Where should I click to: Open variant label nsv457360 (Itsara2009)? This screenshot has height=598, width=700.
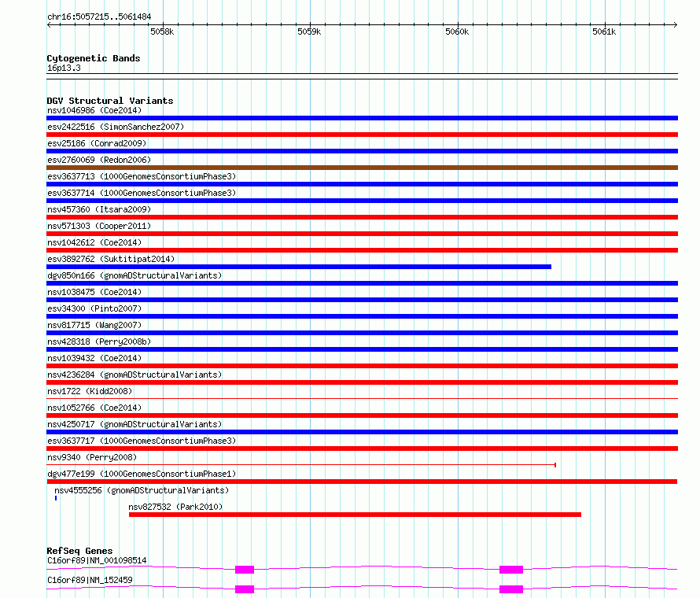pos(99,209)
